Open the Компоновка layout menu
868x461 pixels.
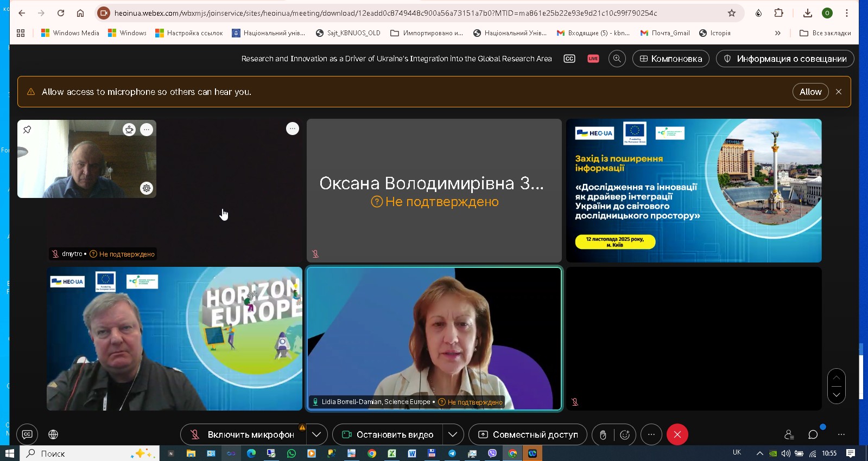coord(670,59)
